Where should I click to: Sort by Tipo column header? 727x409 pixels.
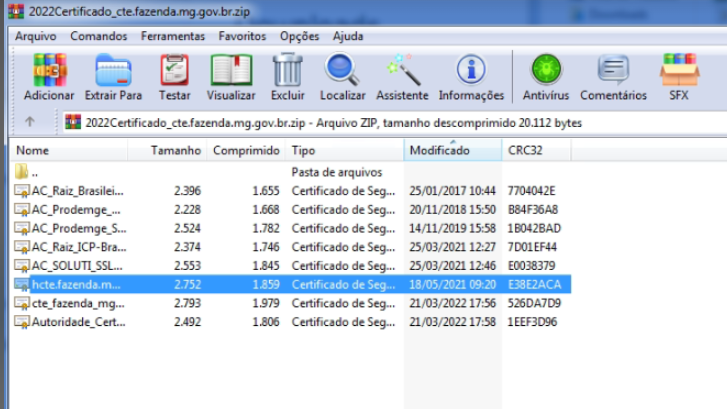pos(344,150)
